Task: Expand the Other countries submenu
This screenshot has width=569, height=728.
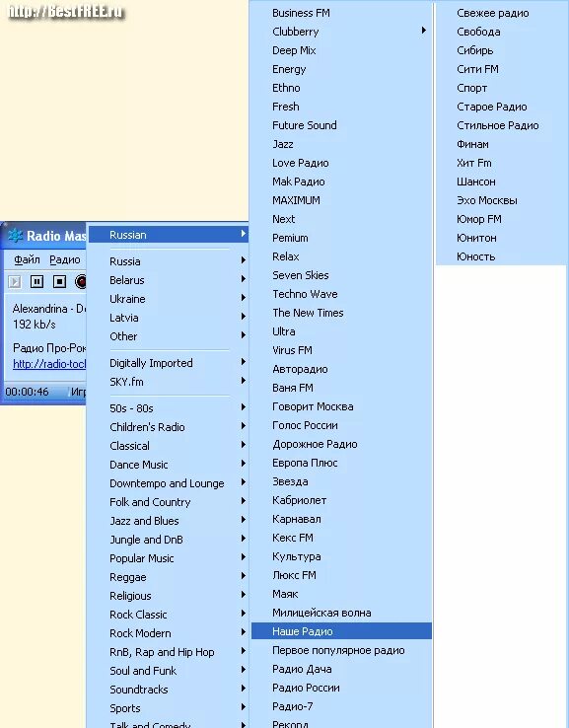Action: coord(169,336)
